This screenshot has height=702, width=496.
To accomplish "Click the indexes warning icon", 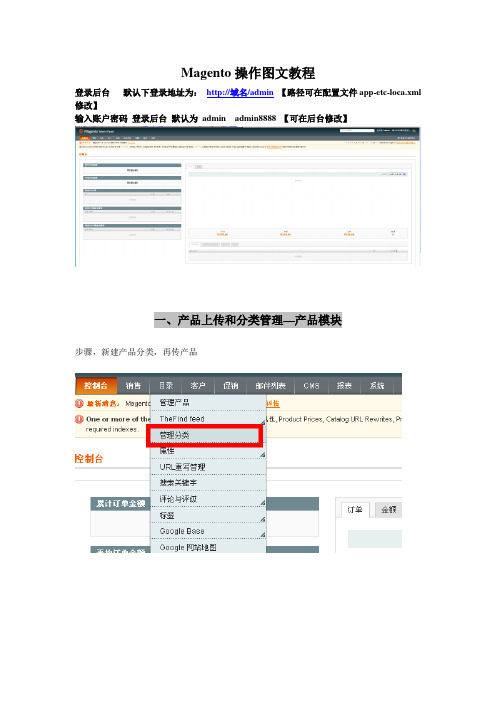I will click(x=79, y=419).
